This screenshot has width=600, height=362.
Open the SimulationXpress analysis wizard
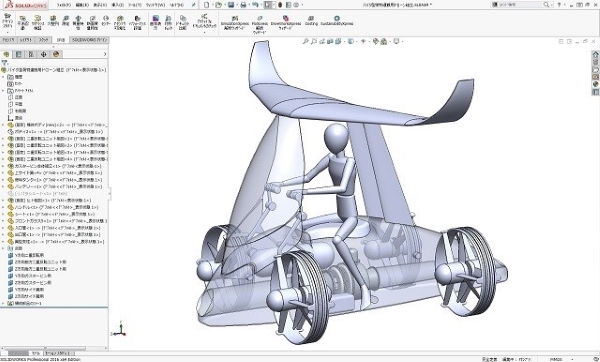(235, 22)
